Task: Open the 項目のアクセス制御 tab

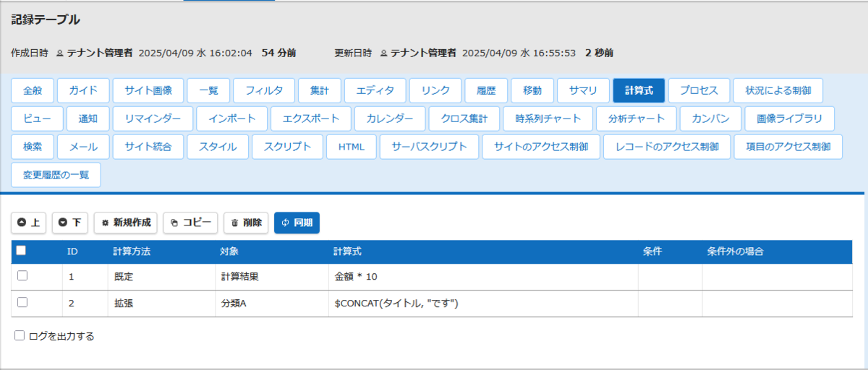Action: point(788,147)
